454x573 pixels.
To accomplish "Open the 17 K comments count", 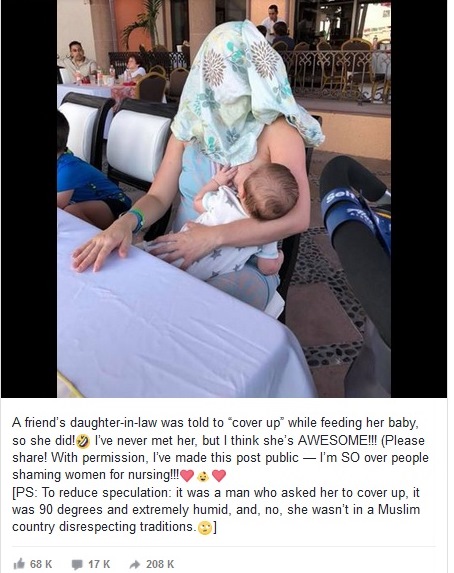I will (x=99, y=564).
